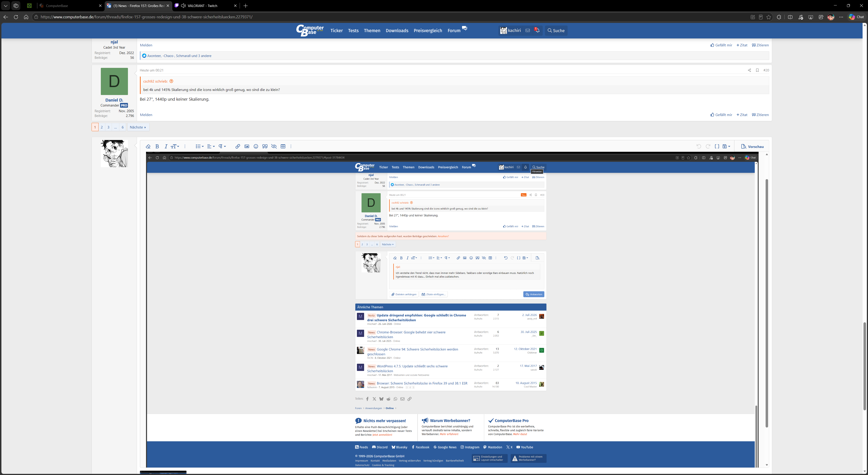Image resolution: width=868 pixels, height=475 pixels.
Task: Open the text size dropdown in the editor
Action: (175, 146)
